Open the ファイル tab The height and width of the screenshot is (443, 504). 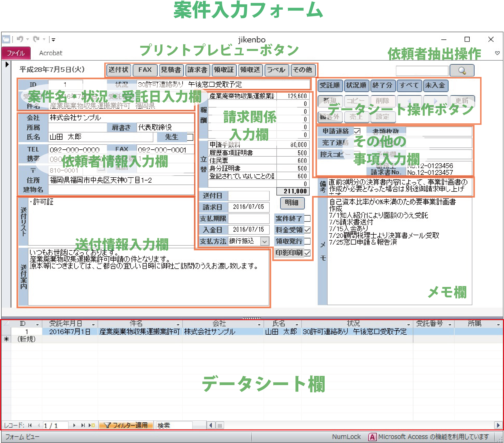16,53
